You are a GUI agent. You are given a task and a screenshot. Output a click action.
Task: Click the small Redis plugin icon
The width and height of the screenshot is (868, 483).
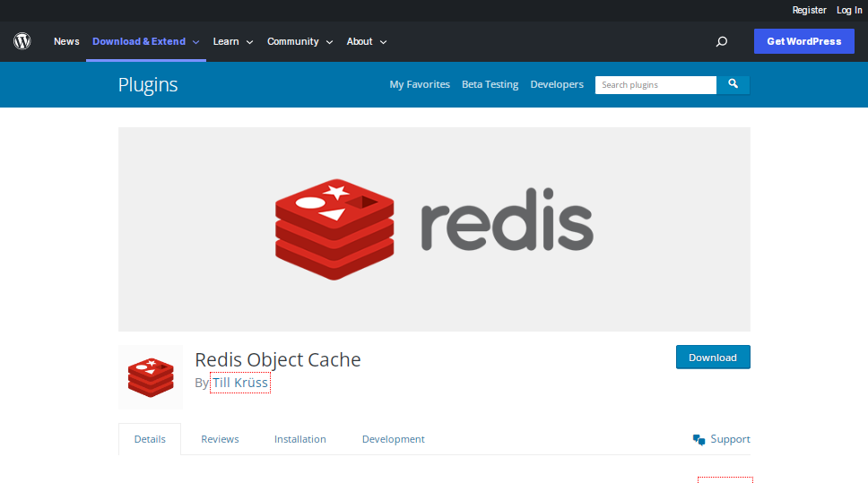coord(151,377)
